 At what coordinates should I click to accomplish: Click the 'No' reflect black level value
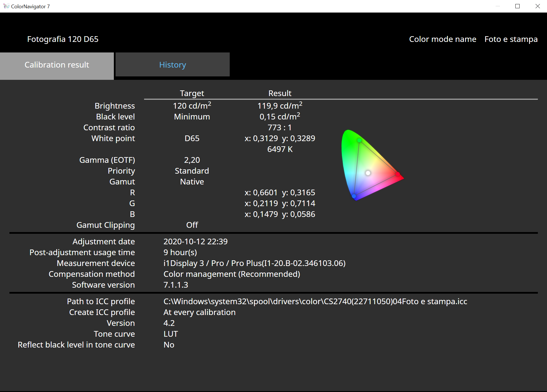coord(169,345)
